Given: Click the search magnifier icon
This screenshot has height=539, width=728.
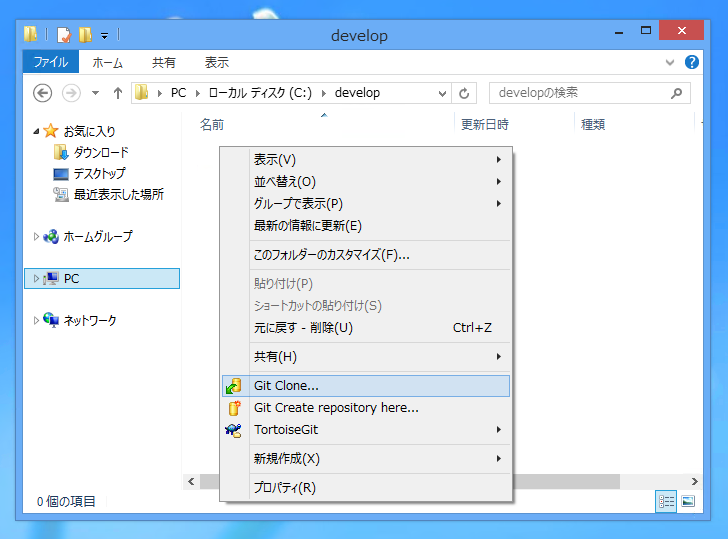Looking at the screenshot, I should [x=676, y=93].
